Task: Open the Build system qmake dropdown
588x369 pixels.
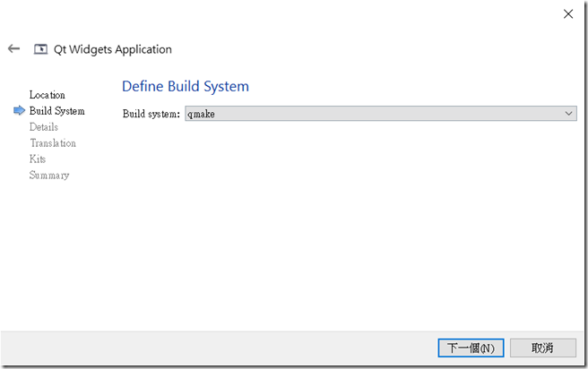Action: [381, 114]
